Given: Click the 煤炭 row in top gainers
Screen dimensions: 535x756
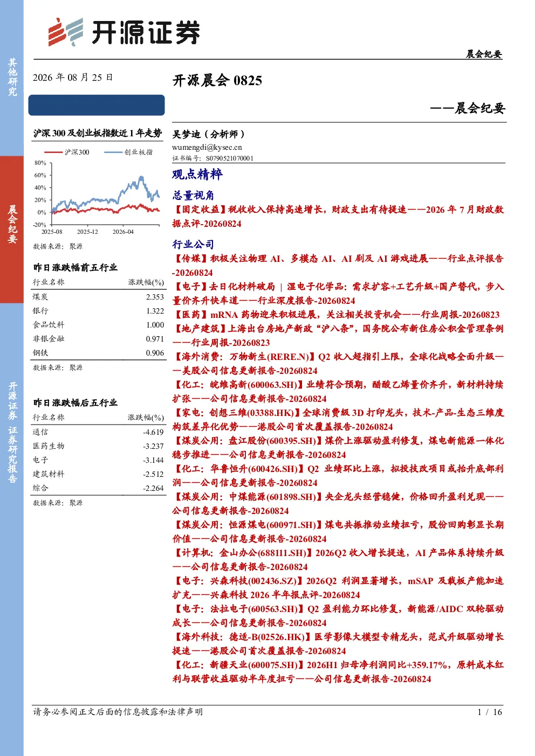Looking at the screenshot, I should click(98, 297).
